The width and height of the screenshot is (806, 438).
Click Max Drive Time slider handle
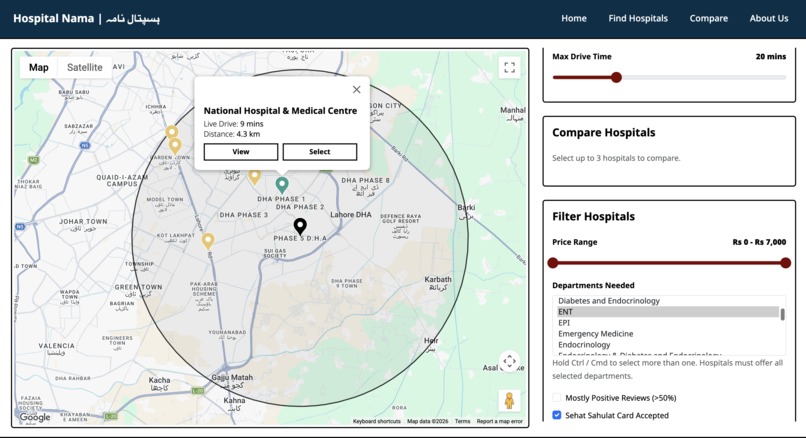point(616,78)
